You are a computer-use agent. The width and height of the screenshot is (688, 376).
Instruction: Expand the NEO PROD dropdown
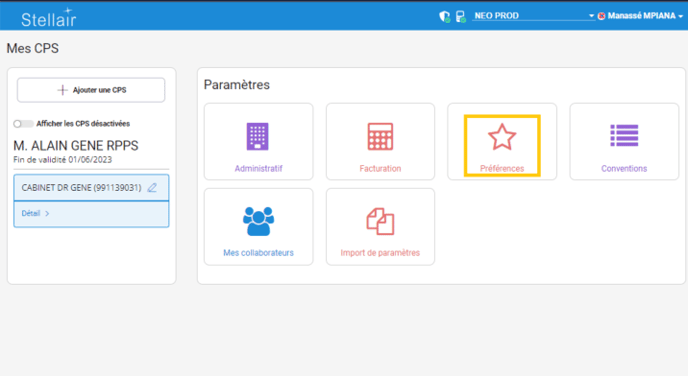click(534, 16)
